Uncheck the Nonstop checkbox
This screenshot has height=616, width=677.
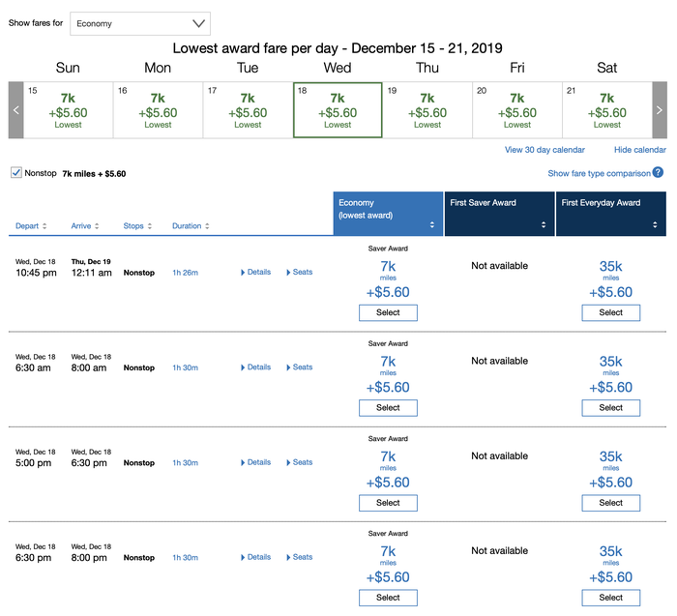pos(16,173)
